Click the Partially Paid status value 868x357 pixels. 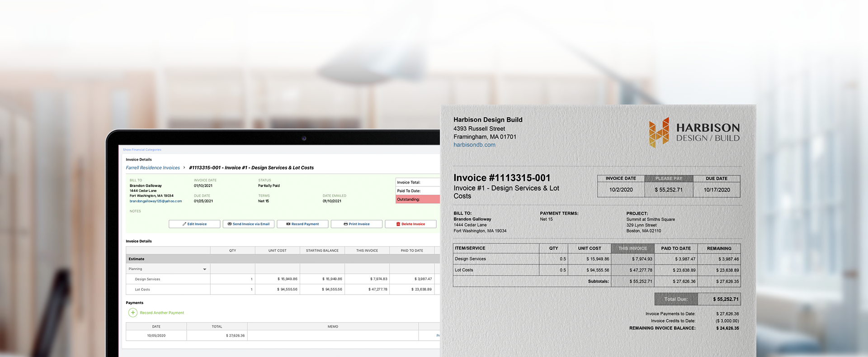point(269,186)
